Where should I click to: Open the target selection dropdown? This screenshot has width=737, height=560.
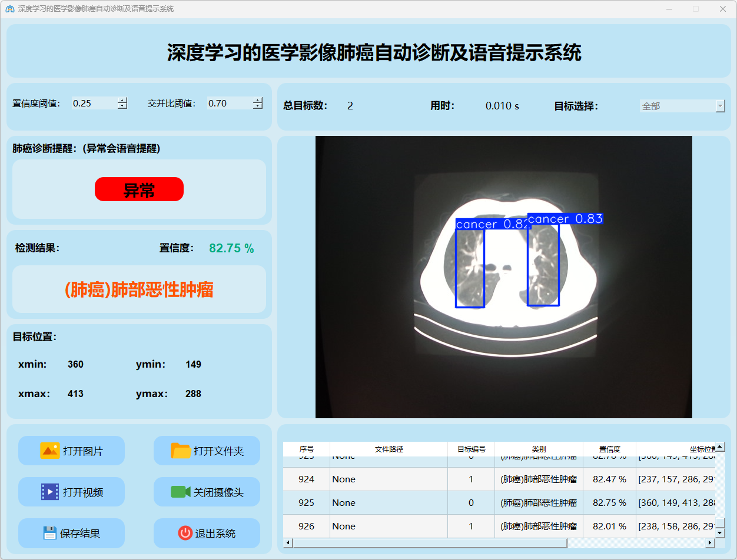tap(720, 106)
